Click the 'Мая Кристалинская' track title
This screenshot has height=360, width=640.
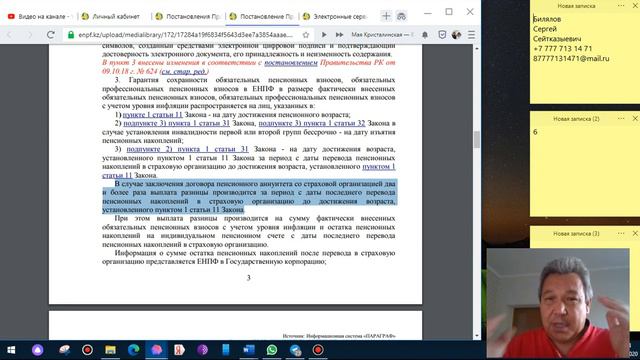coord(382,35)
